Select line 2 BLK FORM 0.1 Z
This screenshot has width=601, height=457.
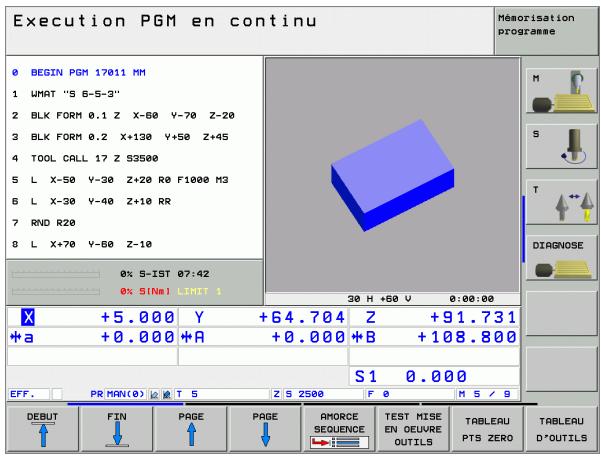coord(123,115)
